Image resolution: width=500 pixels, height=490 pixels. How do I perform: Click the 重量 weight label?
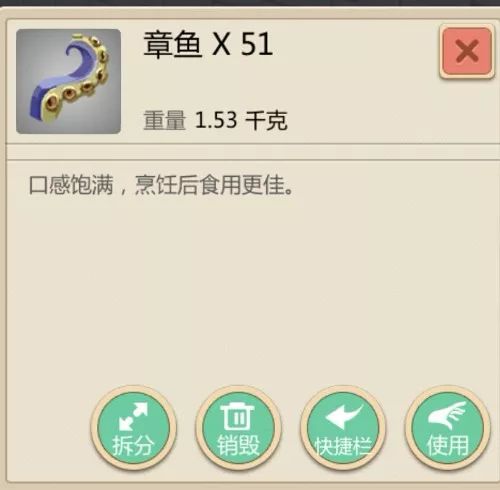tap(164, 120)
